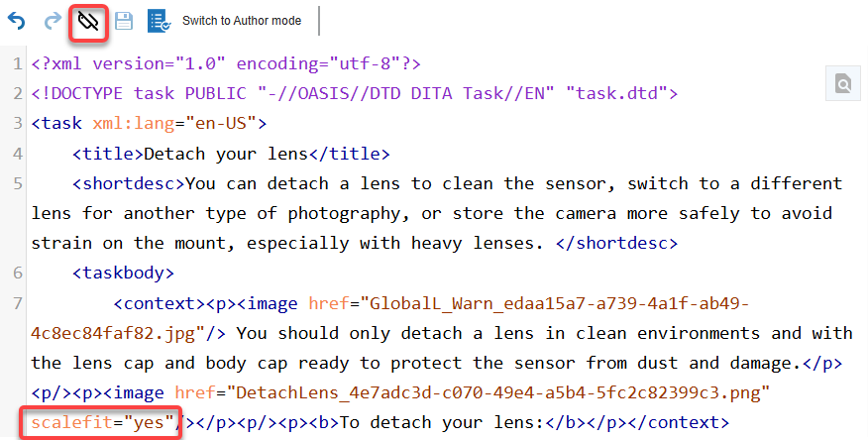Click line number 5 in the gutter
The height and width of the screenshot is (440, 868).
click(20, 183)
